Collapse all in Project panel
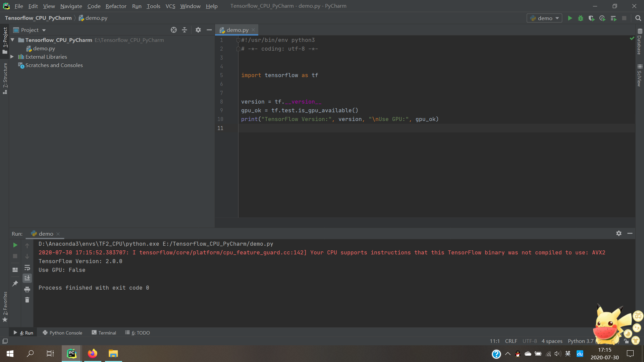This screenshot has width=644, height=362. [x=184, y=30]
